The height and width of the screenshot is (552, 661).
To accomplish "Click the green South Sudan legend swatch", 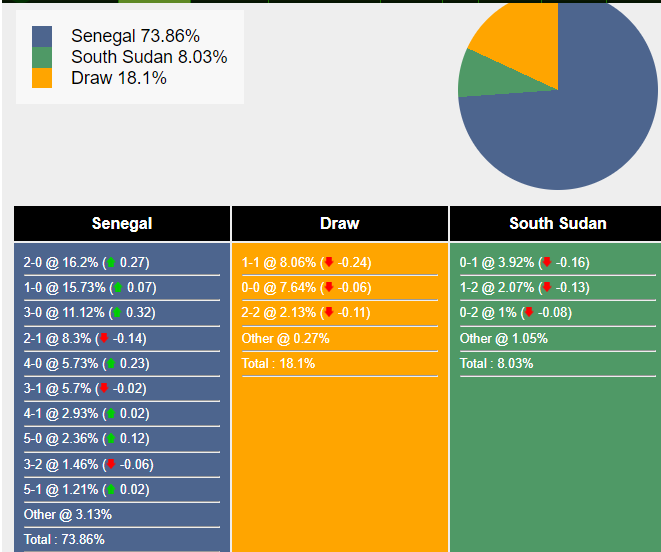I will coord(42,57).
